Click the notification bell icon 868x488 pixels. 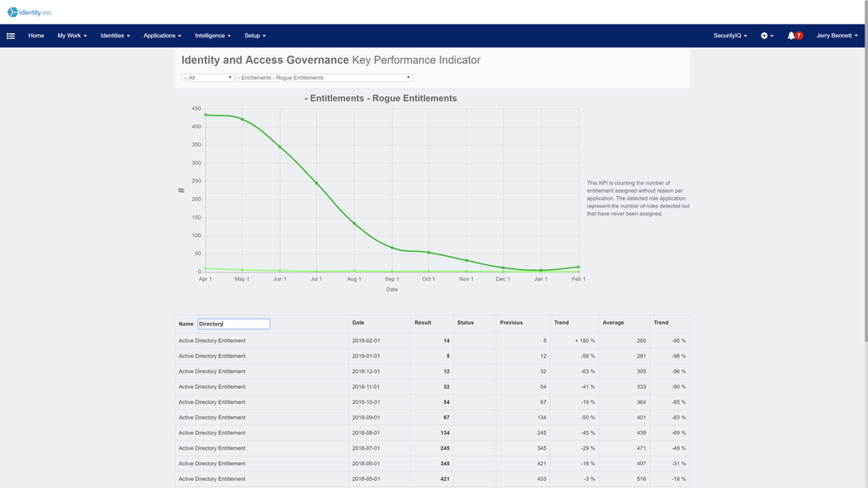[792, 36]
